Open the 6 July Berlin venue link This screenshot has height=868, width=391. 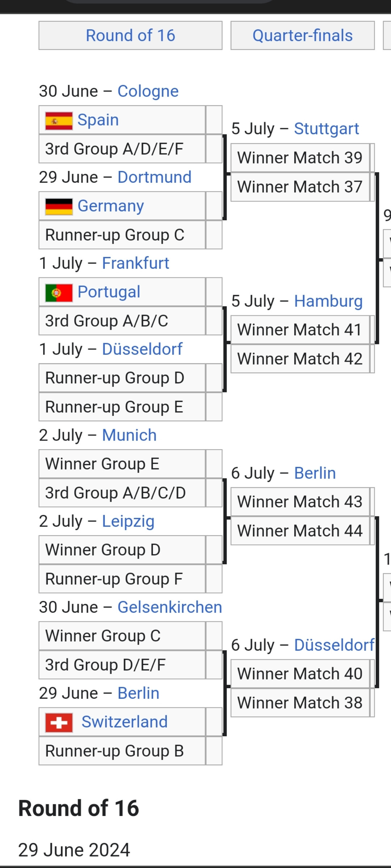(315, 473)
